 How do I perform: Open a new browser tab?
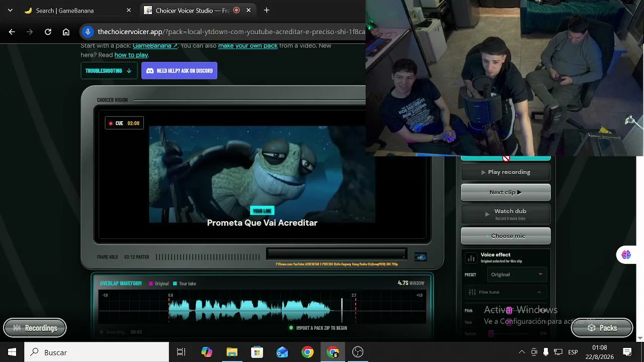coord(267,10)
